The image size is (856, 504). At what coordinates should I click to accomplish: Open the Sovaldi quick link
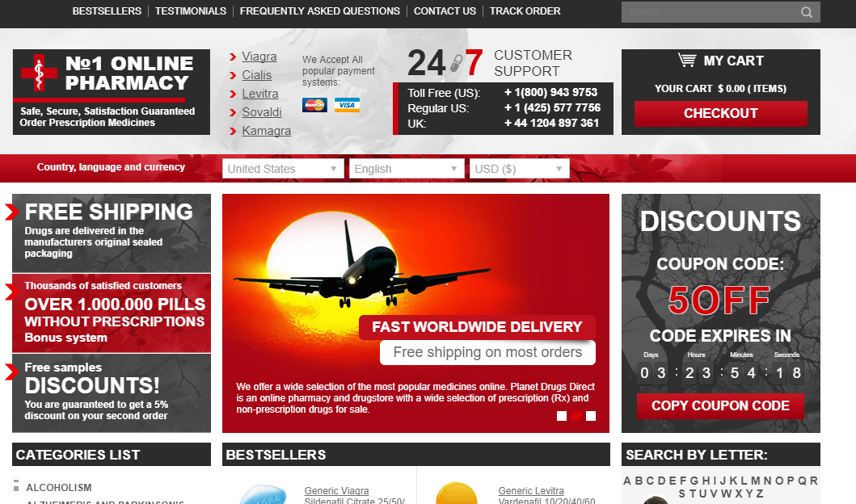tap(262, 112)
